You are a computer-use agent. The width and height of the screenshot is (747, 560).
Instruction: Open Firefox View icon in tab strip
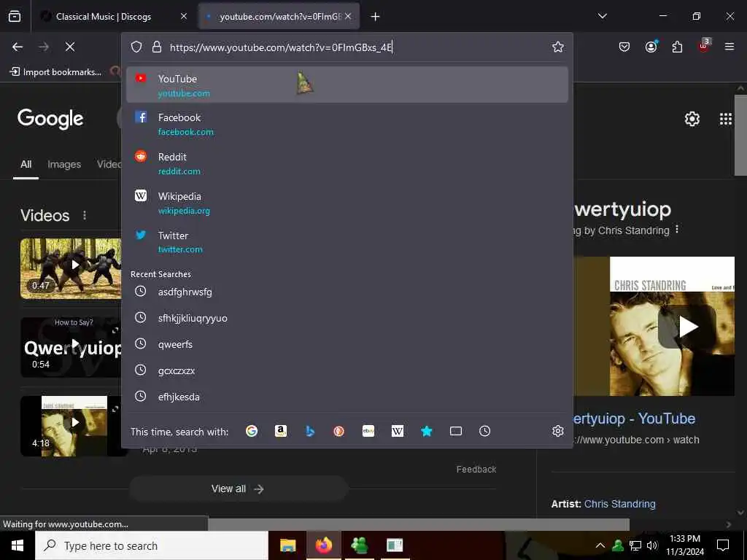[x=15, y=17]
